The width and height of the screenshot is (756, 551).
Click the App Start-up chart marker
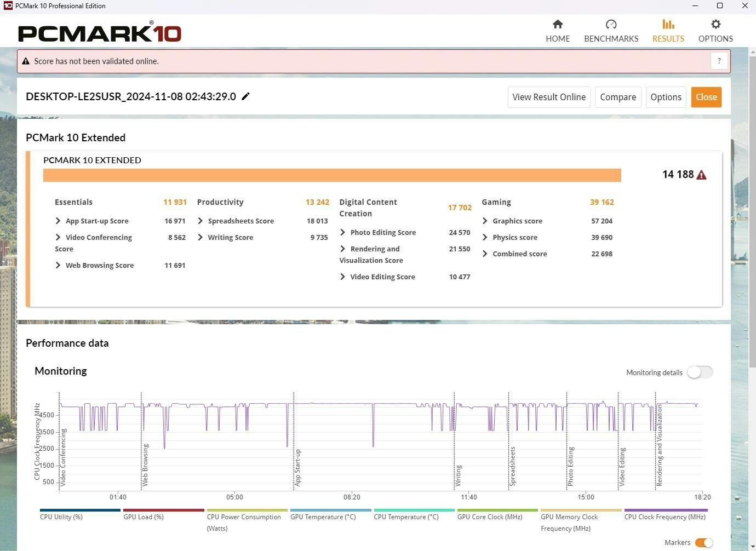tap(298, 468)
